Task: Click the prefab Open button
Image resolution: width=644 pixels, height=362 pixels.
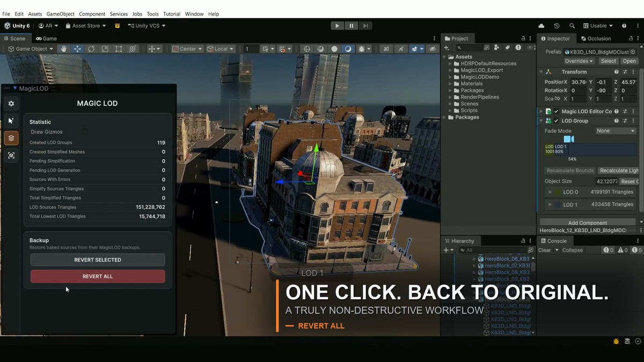Action: pos(629,61)
